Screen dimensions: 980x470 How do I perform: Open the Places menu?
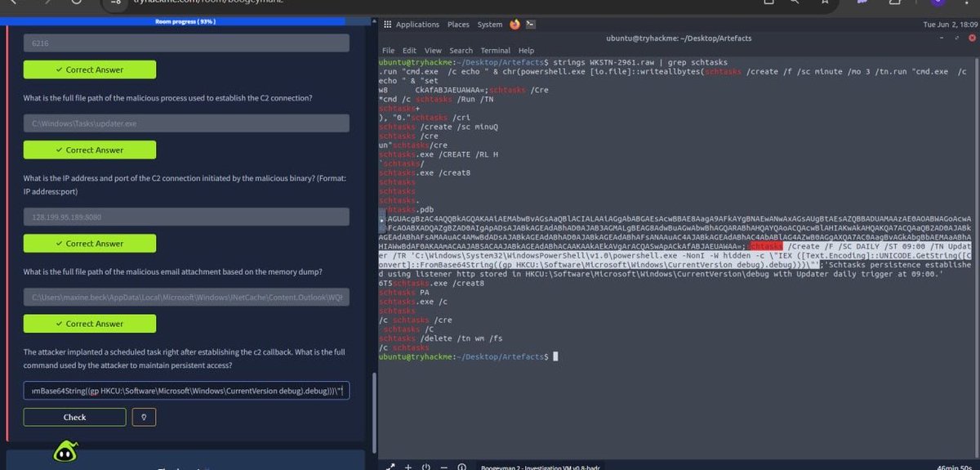click(458, 25)
